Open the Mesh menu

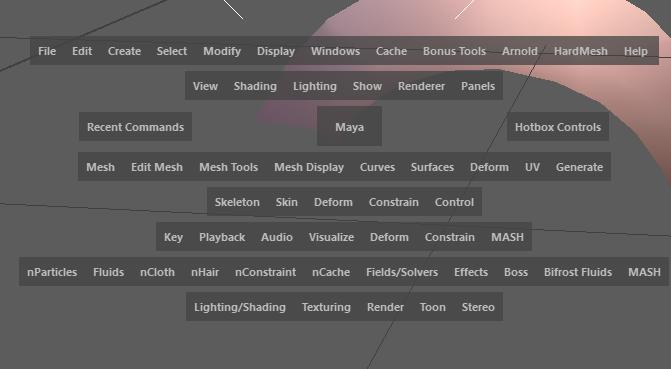click(101, 167)
